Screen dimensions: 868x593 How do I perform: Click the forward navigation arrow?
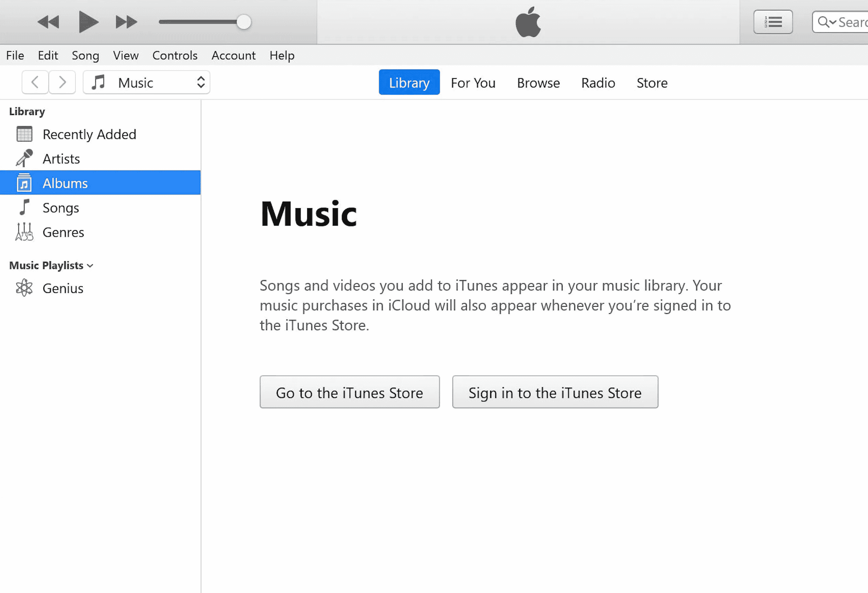[x=62, y=82]
